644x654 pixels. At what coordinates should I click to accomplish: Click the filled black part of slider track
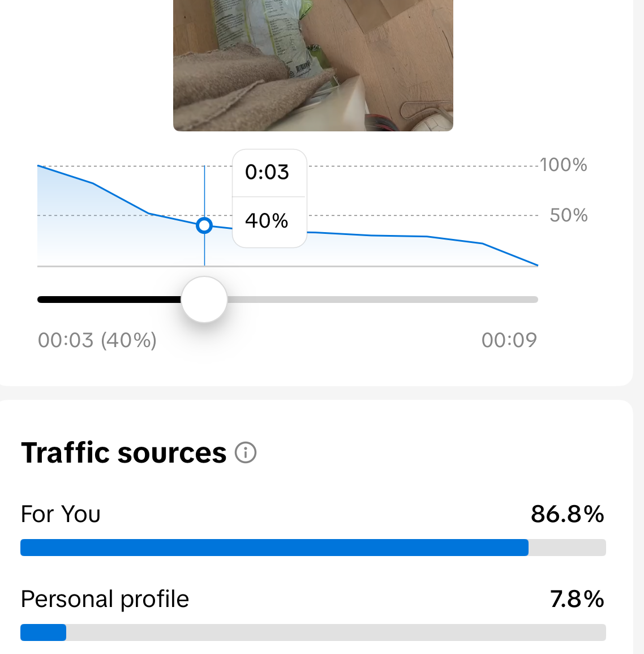coord(109,300)
